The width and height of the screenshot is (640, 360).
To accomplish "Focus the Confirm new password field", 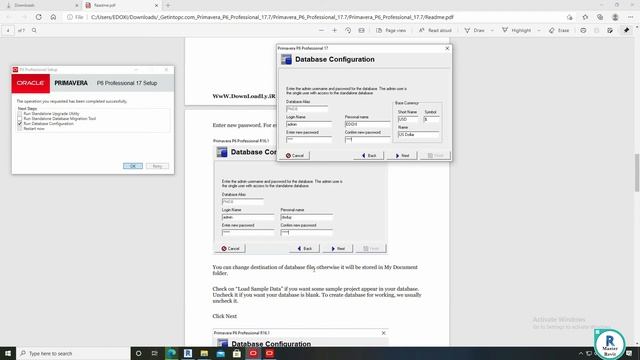I will (x=367, y=140).
